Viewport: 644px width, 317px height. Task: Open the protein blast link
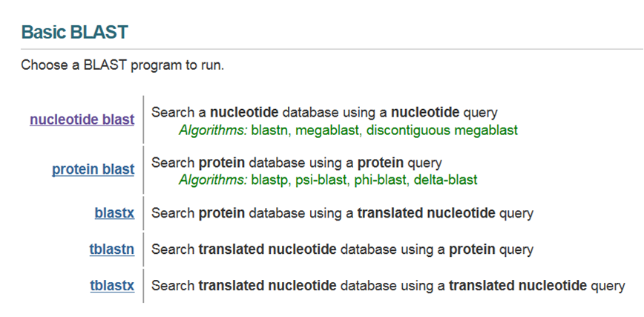pos(93,169)
